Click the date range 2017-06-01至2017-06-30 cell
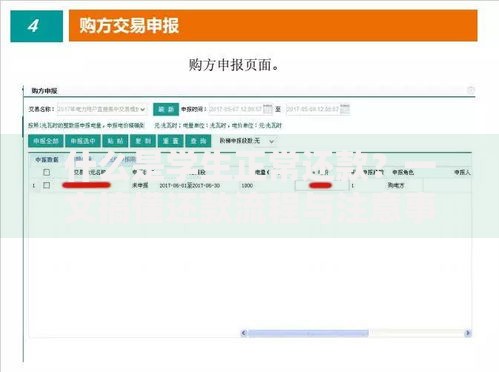Viewport: 499px width, 372px height. 189,185
